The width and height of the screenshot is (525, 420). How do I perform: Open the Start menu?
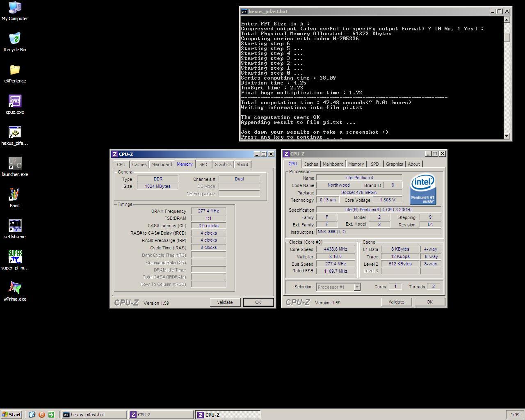(11, 415)
